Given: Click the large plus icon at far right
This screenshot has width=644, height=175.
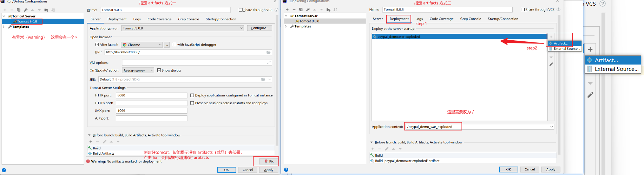Looking at the screenshot, I should [x=590, y=49].
